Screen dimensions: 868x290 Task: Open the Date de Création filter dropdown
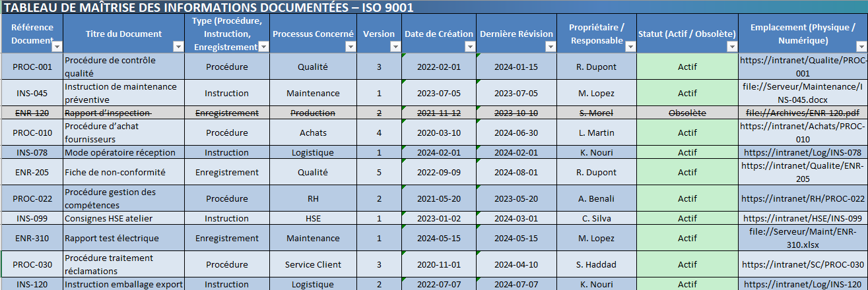point(469,46)
